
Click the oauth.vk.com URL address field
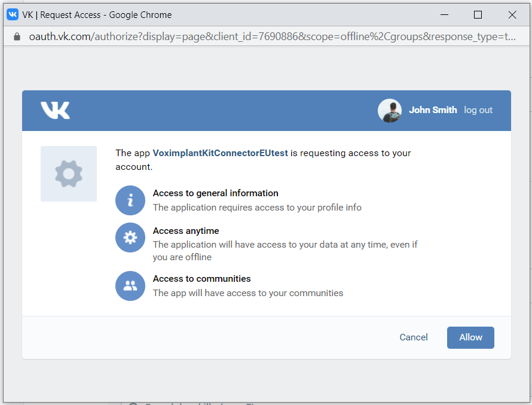[x=272, y=36]
